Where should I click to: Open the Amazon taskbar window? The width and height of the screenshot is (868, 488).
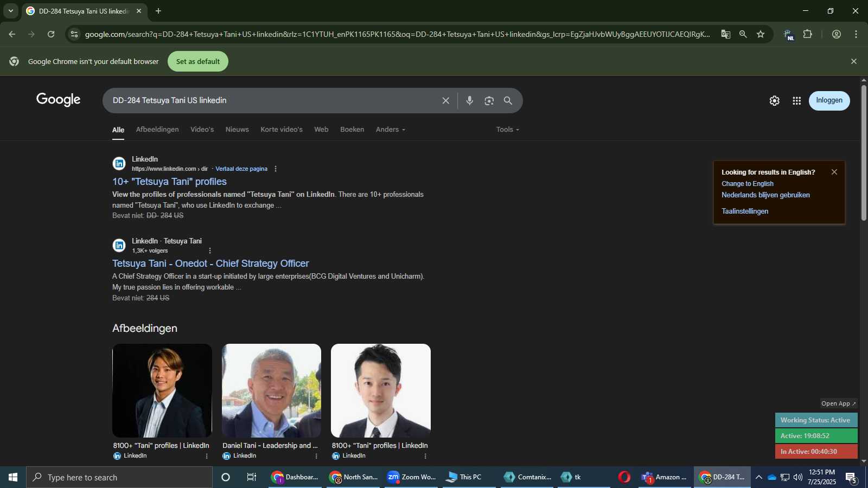click(664, 477)
